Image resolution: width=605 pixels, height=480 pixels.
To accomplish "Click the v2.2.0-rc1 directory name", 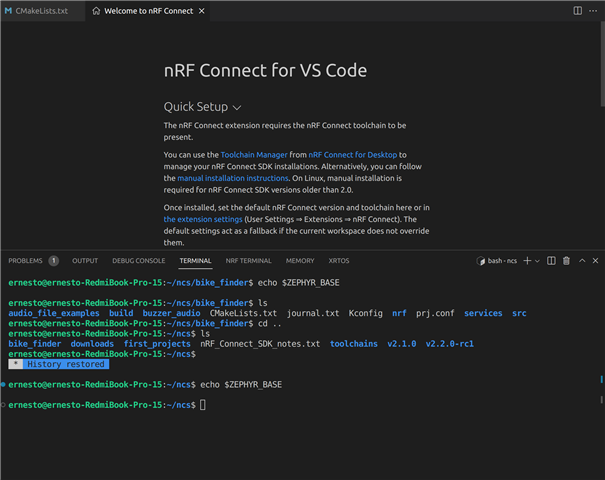I will tap(450, 344).
